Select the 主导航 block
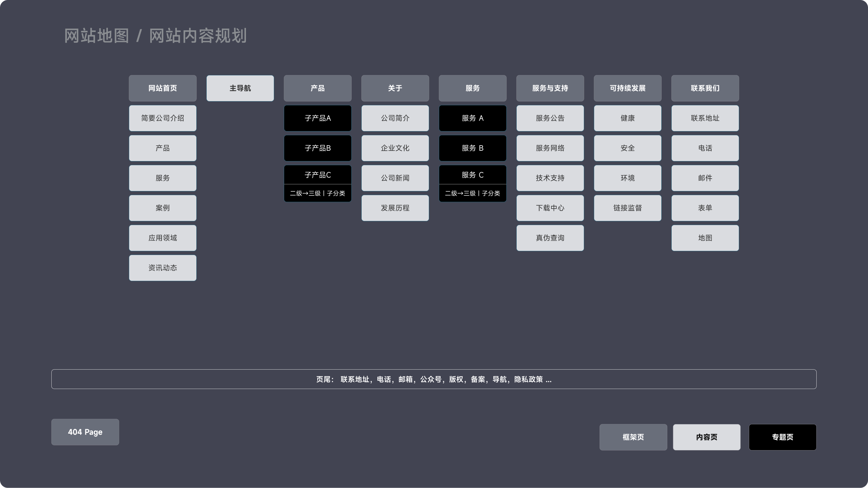The width and height of the screenshot is (868, 488). pos(240,88)
